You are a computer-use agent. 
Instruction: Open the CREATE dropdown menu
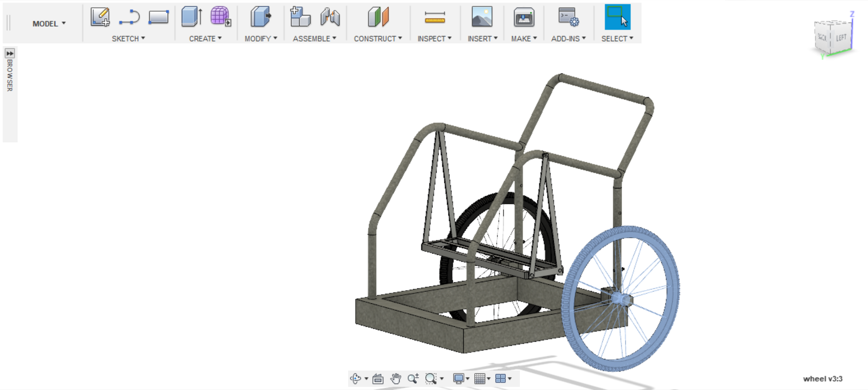(205, 39)
